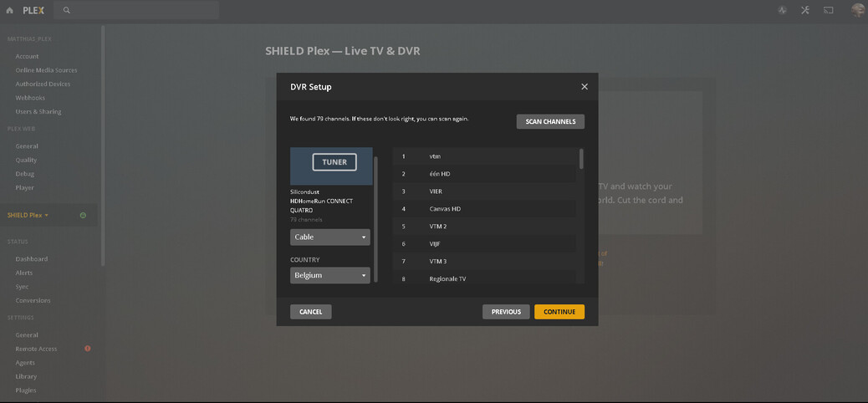Open Account settings in sidebar
Viewport: 868px width, 403px height.
[27, 57]
